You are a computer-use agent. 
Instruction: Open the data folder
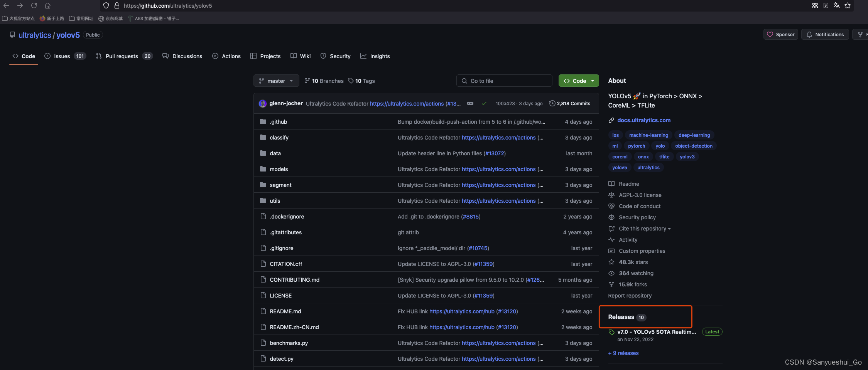tap(275, 153)
